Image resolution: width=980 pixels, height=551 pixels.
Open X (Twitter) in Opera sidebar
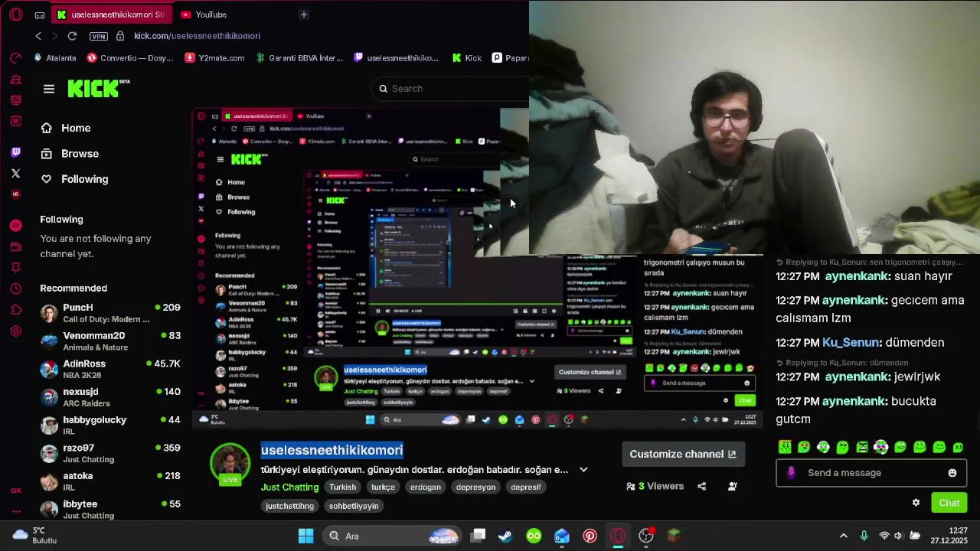pos(16,174)
